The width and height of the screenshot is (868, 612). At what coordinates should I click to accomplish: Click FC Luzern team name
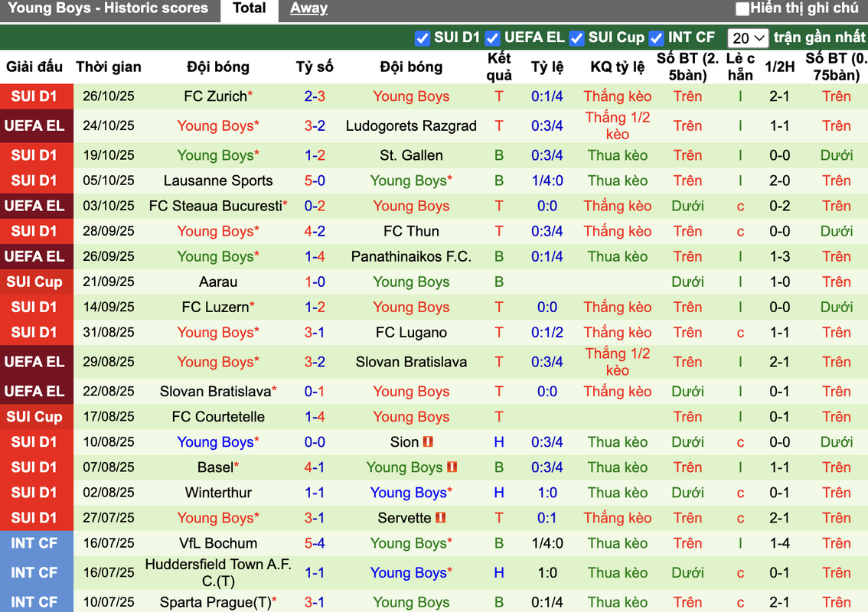coord(215,307)
